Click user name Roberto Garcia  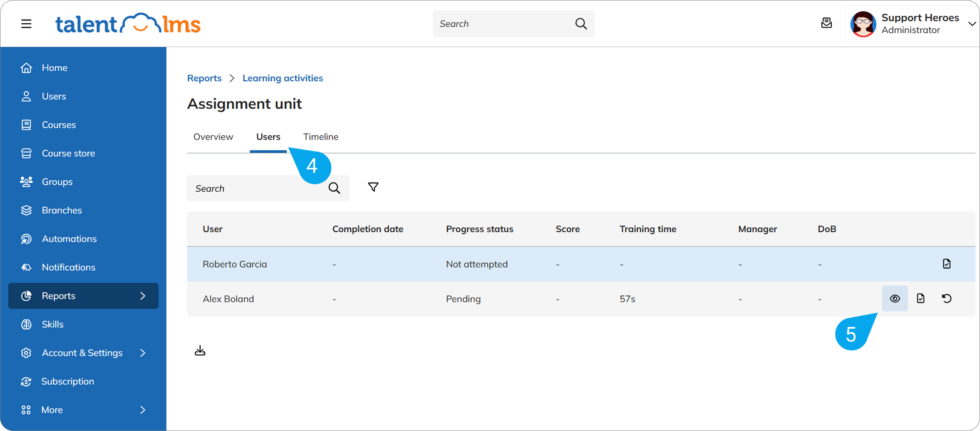(235, 264)
